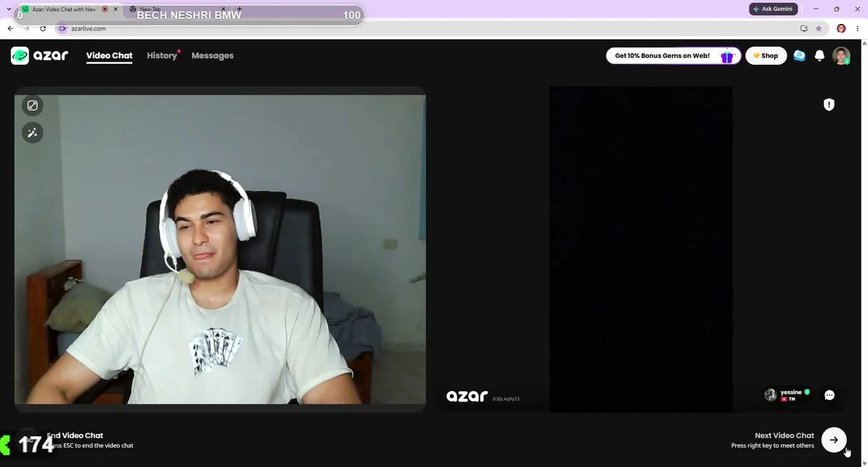View site information for azarlive.com
This screenshot has height=467, width=868.
click(62, 29)
